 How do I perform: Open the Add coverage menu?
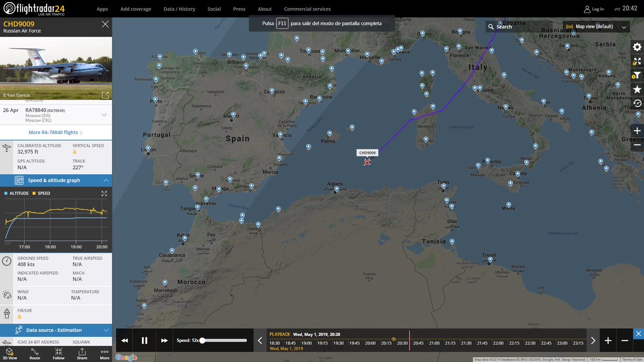coord(136,9)
